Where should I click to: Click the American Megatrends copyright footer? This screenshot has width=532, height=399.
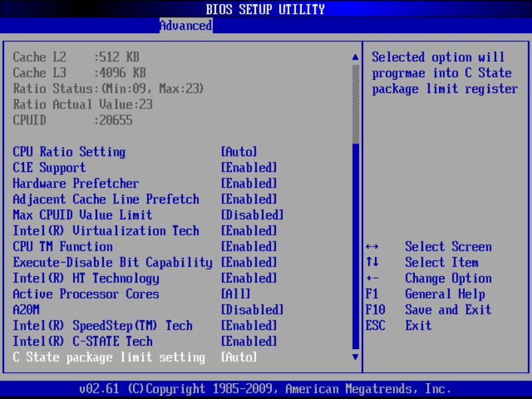coord(265,388)
